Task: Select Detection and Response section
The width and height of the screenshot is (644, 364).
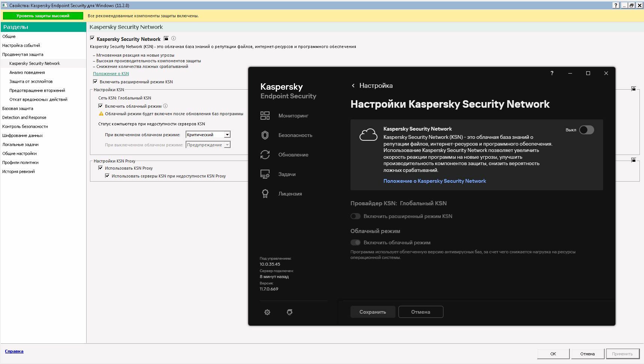Action: coord(24,117)
